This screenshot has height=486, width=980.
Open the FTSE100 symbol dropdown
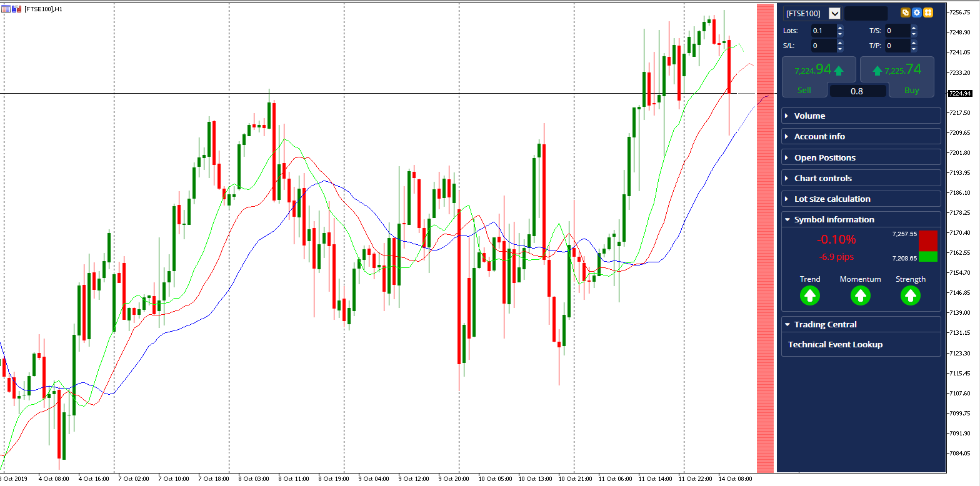pos(834,13)
